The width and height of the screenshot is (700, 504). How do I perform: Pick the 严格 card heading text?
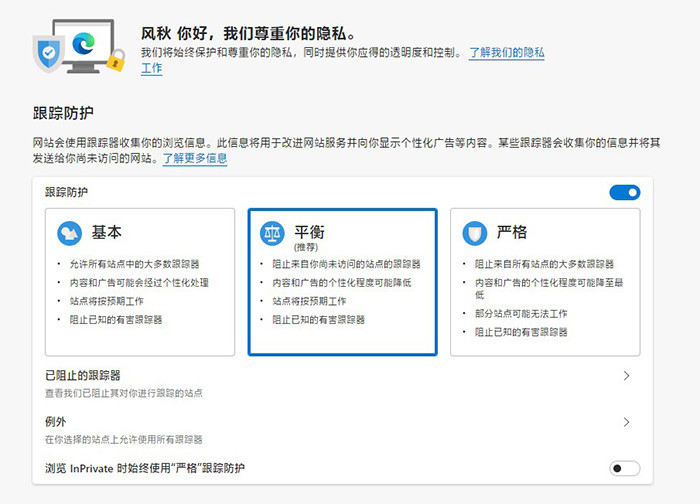(x=512, y=232)
